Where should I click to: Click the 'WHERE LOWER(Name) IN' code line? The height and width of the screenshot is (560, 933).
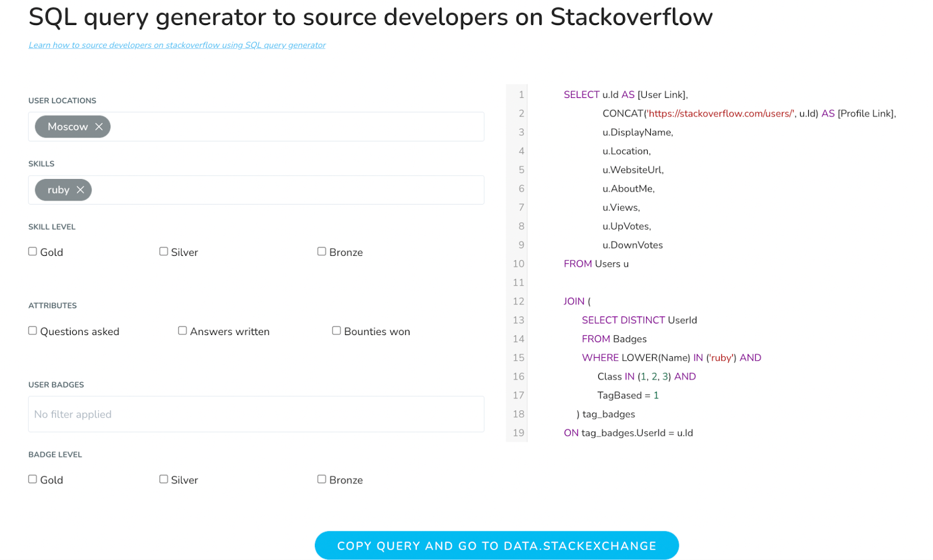coord(671,358)
